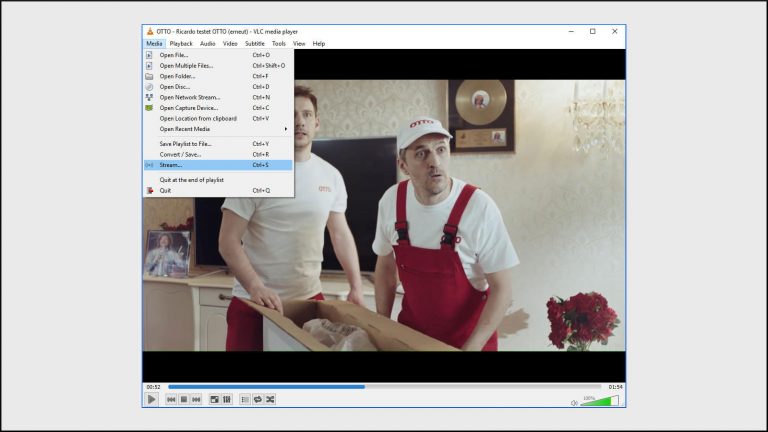Viewport: 768px width, 432px height.
Task: Maximize the VLC window
Action: 593,31
